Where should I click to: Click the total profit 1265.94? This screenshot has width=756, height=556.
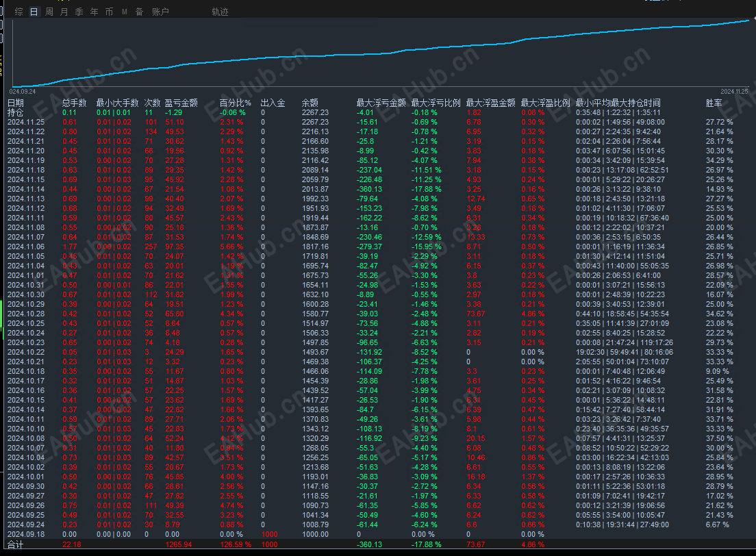point(179,544)
